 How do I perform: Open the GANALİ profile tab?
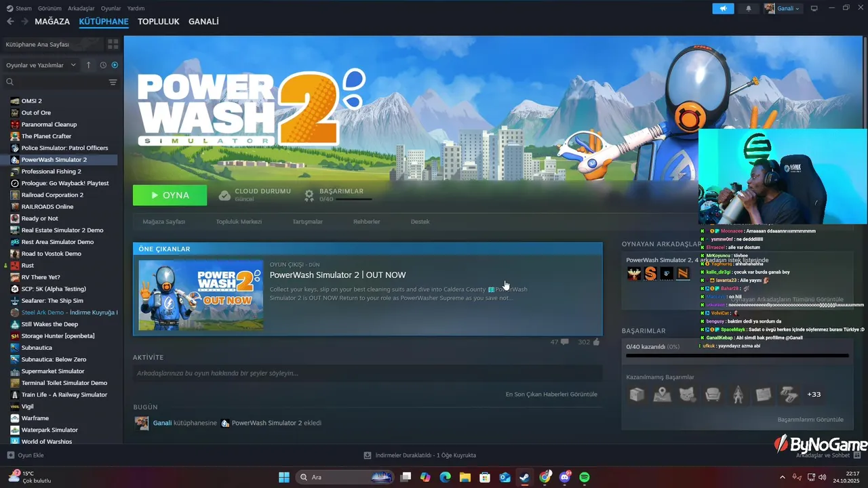(203, 22)
